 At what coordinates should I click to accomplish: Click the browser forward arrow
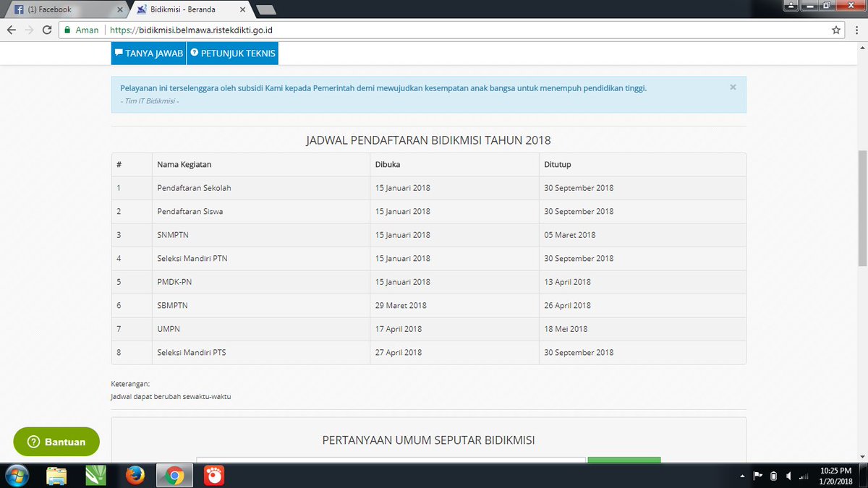[29, 30]
